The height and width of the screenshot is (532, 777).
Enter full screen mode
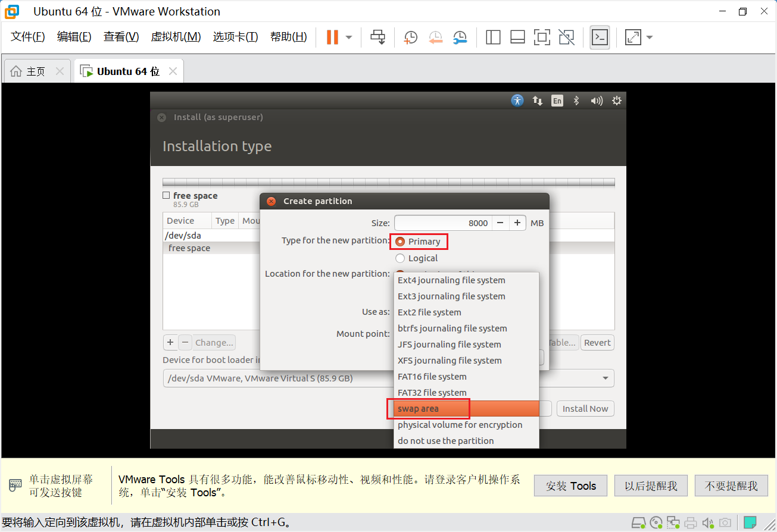542,37
